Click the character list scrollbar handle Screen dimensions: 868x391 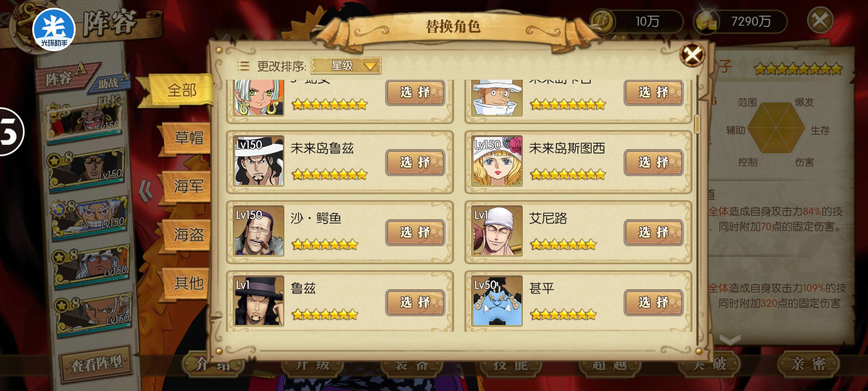[x=697, y=124]
